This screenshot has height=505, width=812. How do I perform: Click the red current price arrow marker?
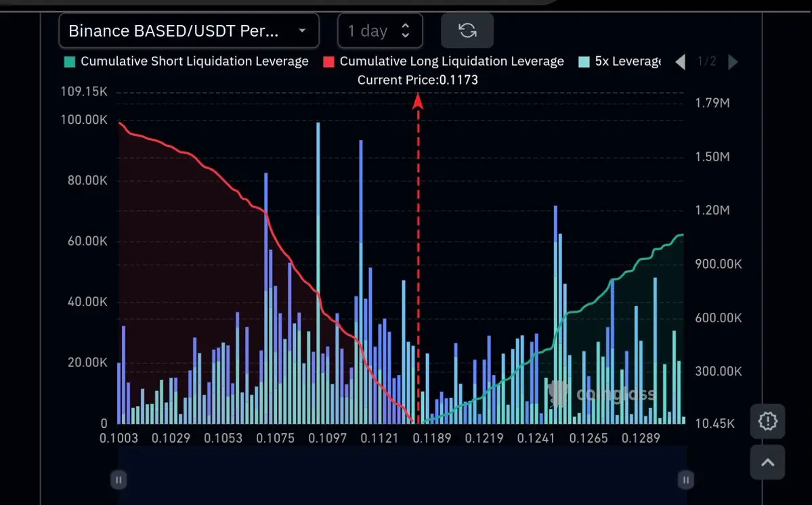pos(418,102)
